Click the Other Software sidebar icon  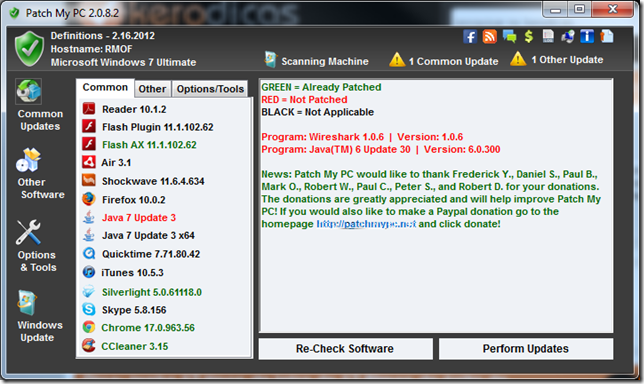[x=28, y=160]
